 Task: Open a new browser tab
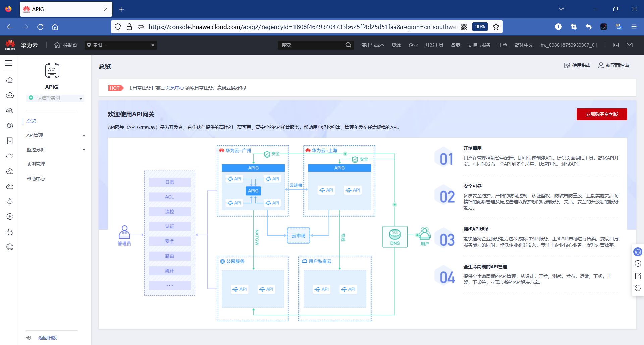coord(121,9)
